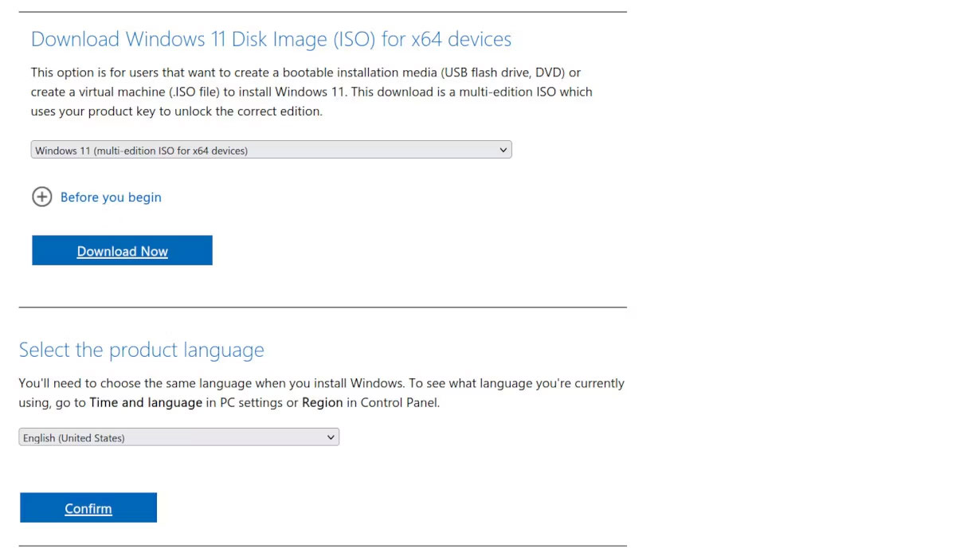Viewport: 956px width, 560px height.
Task: Confirm the selected product language
Action: [x=88, y=507]
